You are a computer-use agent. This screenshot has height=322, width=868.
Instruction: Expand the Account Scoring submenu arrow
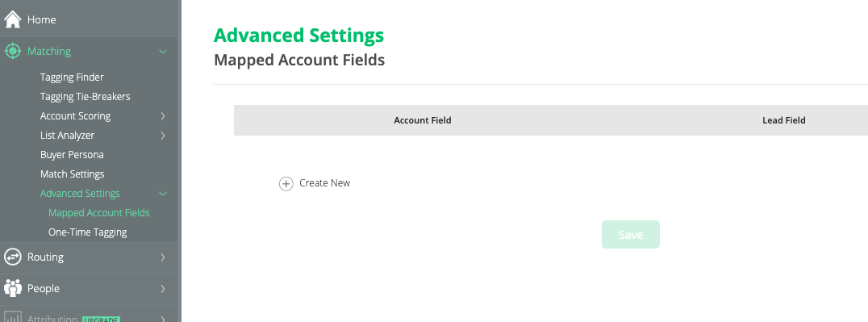[x=163, y=116]
